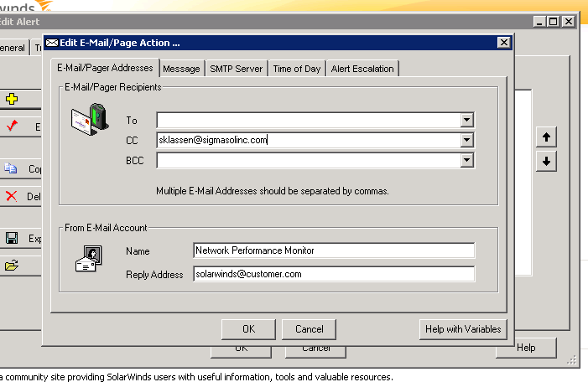Click the Cancel button in Edit Alert window
The height and width of the screenshot is (382, 588).
315,352
